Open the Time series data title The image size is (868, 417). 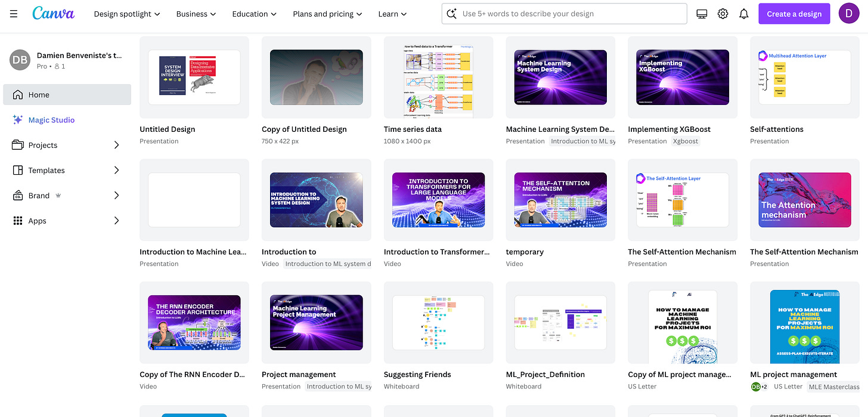pyautogui.click(x=413, y=129)
